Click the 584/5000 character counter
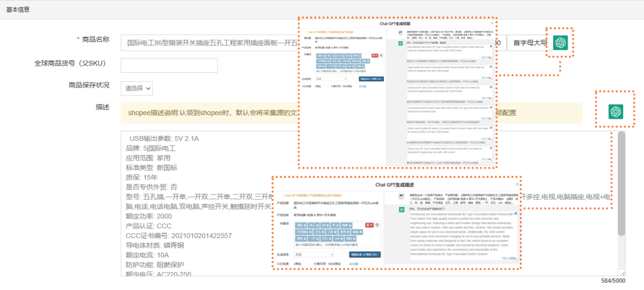 point(613,280)
